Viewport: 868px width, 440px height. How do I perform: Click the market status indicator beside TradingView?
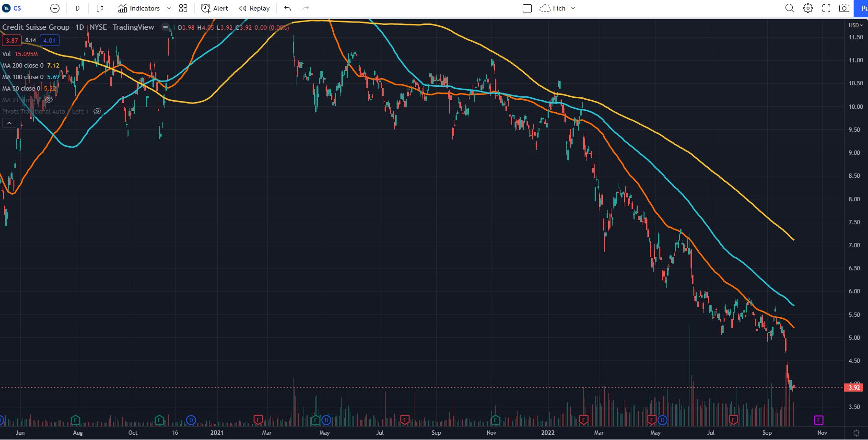click(165, 27)
